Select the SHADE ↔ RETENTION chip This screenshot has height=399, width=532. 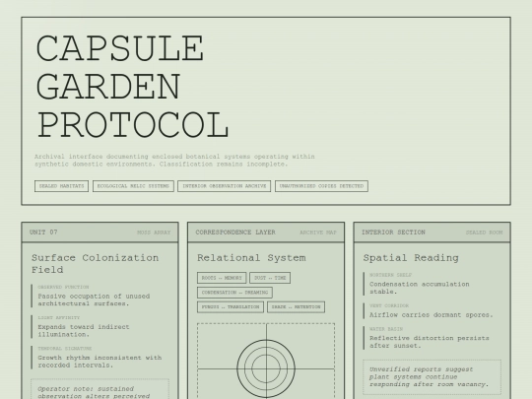[296, 306]
